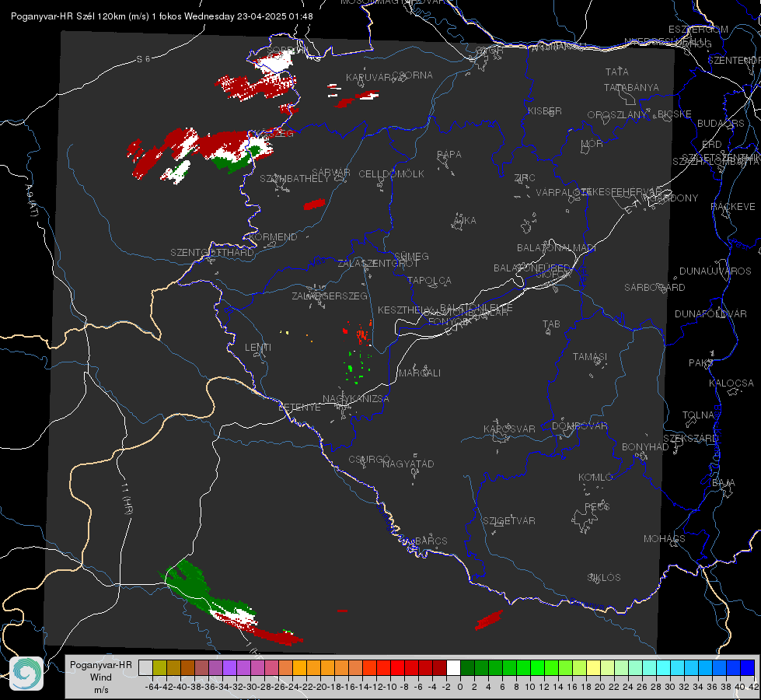Click the NAGYKANIZSA city label
The height and width of the screenshot is (700, 761).
pos(356,398)
